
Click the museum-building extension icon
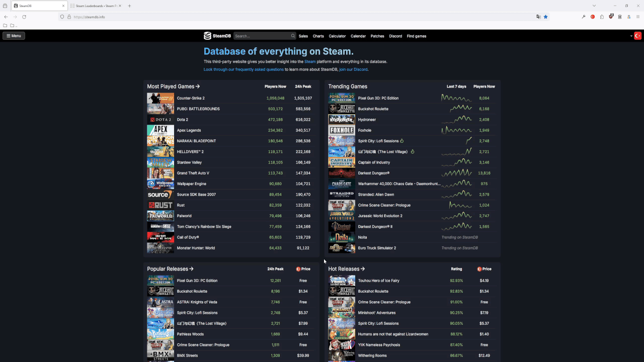coord(620,17)
